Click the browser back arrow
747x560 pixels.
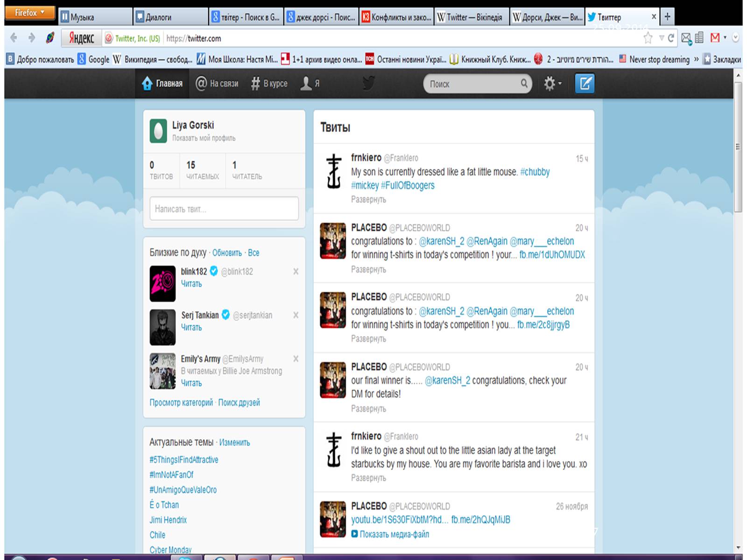tap(14, 38)
